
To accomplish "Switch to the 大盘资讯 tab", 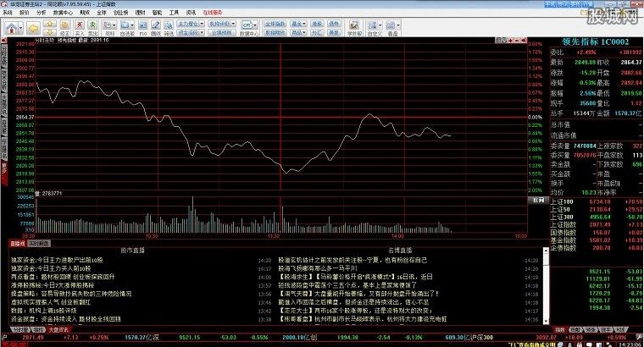I will pos(58,330).
